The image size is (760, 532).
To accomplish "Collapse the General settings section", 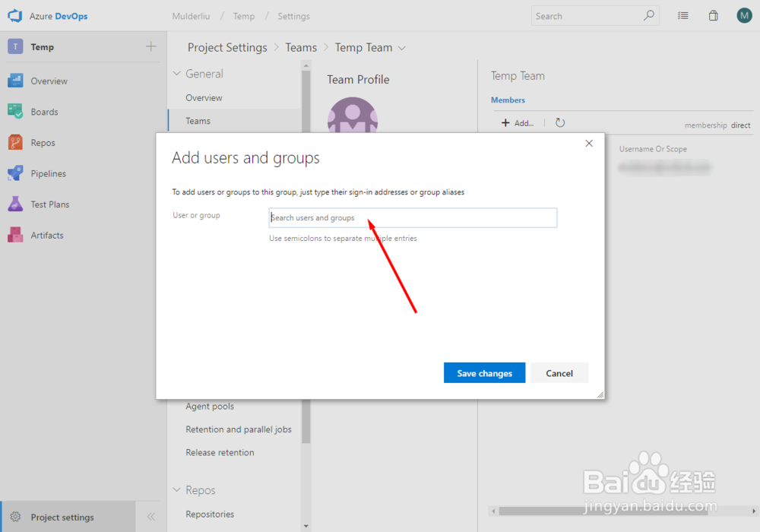I will tap(176, 73).
